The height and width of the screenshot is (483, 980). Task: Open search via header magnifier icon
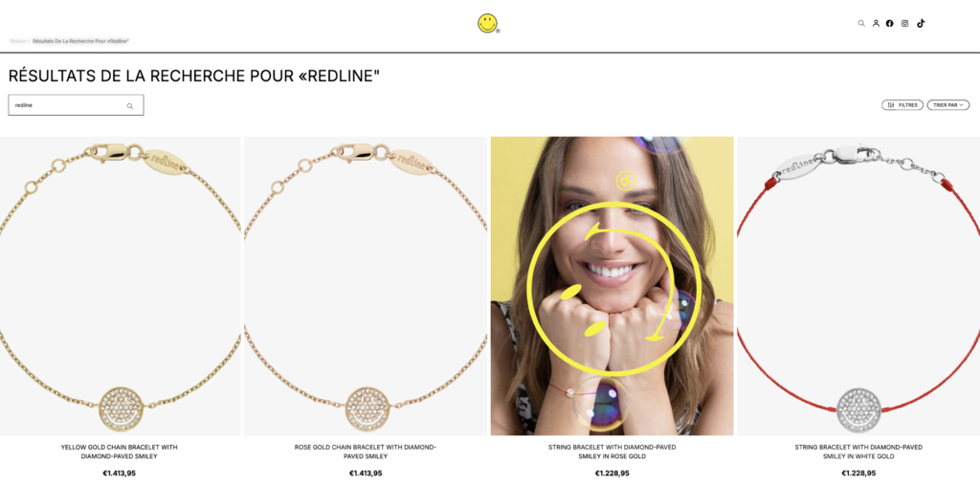click(x=861, y=23)
